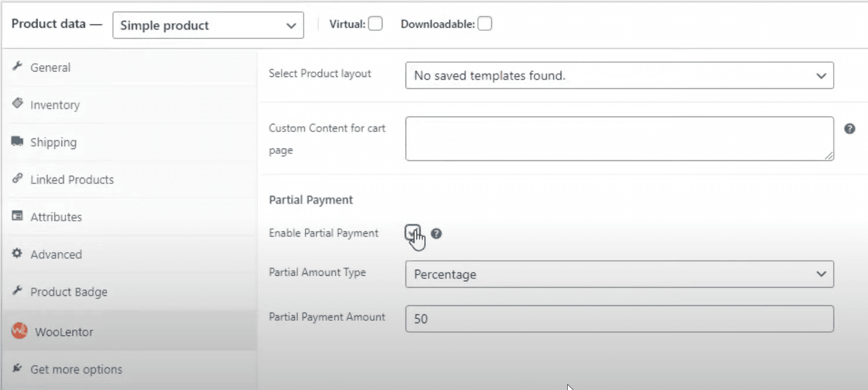Viewport: 868px width, 390px height.
Task: Check the Downloadable option
Action: point(485,23)
